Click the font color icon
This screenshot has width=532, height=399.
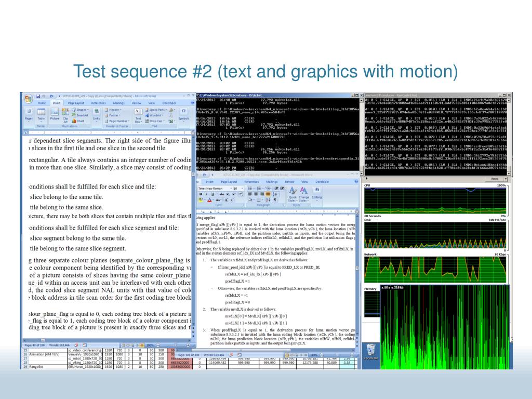pyautogui.click(x=210, y=200)
